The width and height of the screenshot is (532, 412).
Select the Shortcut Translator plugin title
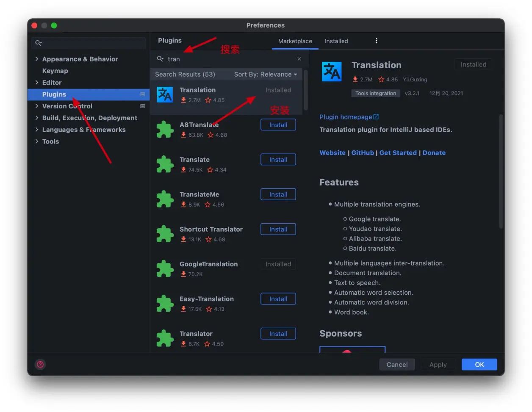pos(211,229)
